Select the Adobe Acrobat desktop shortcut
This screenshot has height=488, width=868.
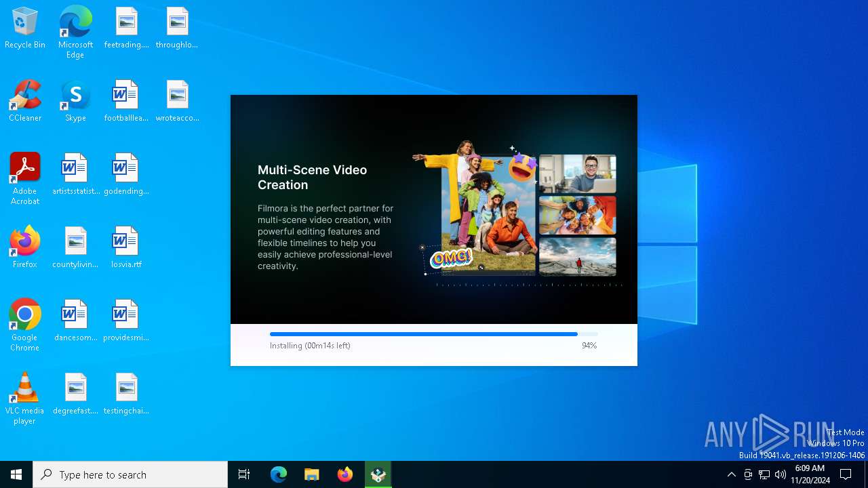[x=25, y=178]
